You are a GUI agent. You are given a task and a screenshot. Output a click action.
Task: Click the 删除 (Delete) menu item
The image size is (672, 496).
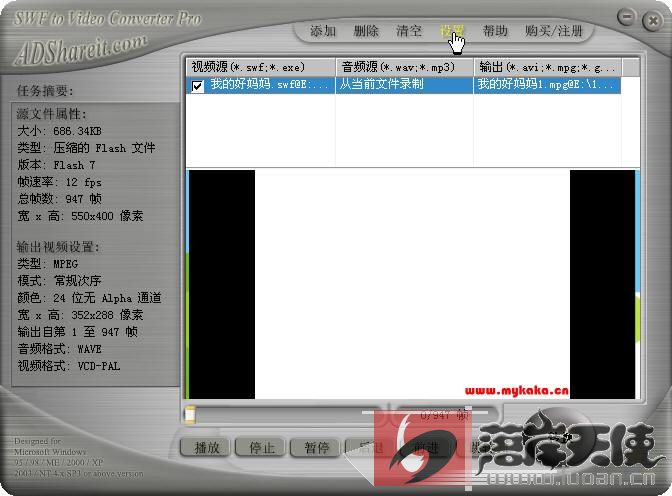[366, 31]
